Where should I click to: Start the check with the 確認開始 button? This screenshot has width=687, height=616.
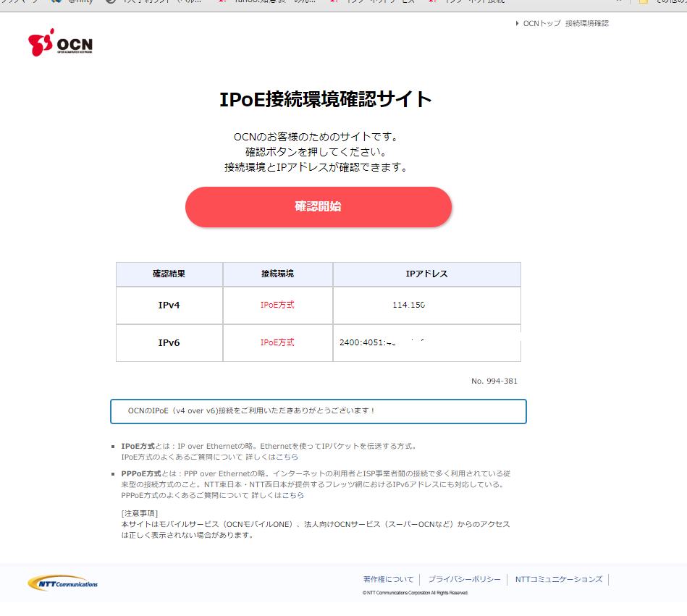pyautogui.click(x=319, y=207)
